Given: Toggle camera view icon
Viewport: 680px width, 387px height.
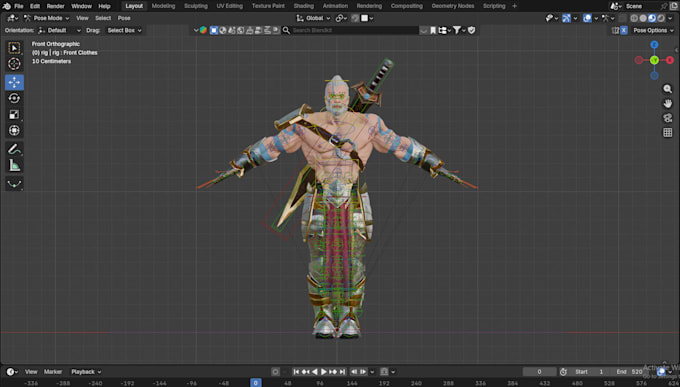Looking at the screenshot, I should [x=667, y=118].
